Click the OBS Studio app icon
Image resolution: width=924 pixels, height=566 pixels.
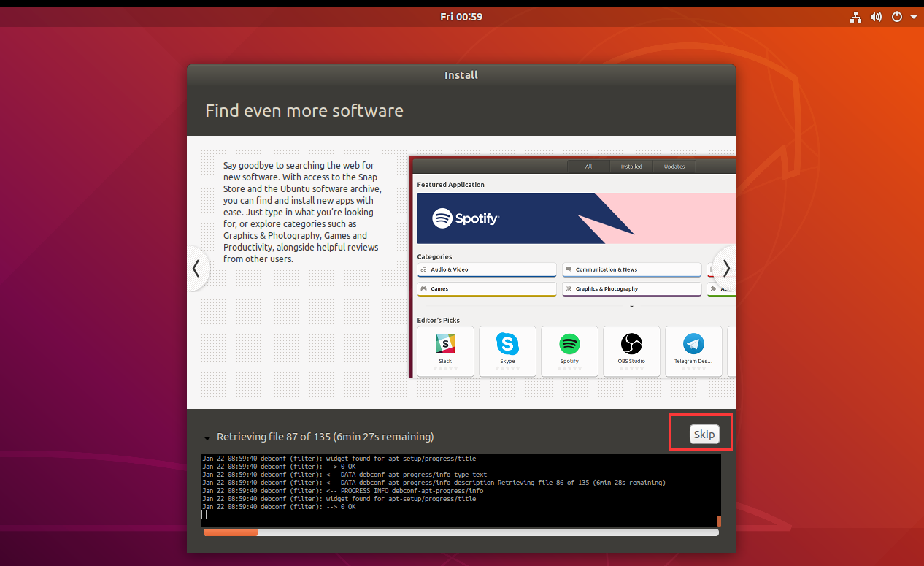coord(631,343)
